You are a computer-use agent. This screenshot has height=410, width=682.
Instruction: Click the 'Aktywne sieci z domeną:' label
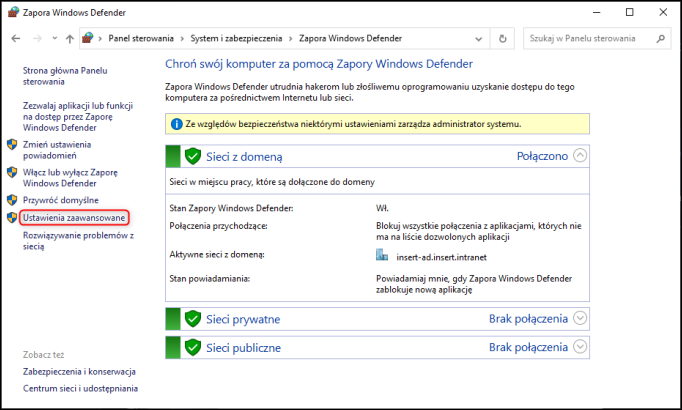(217, 254)
